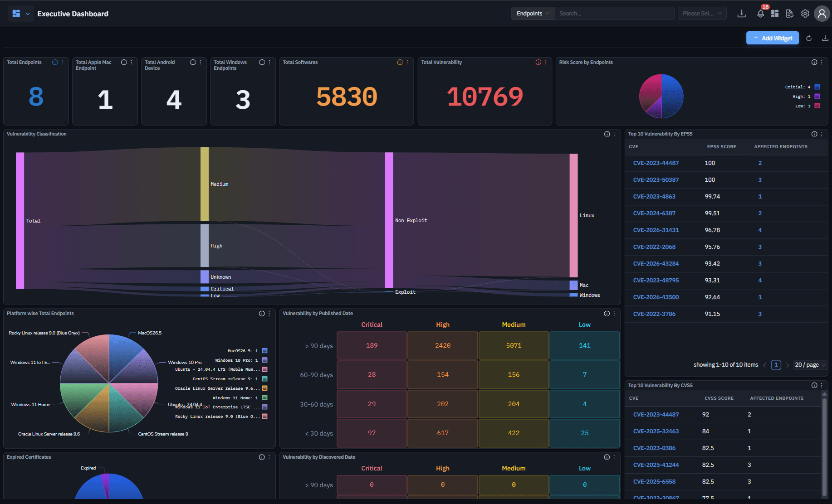Viewport: 832px width, 504px height.
Task: Open CVE-2023-44487 link in EPSS table
Action: [656, 163]
